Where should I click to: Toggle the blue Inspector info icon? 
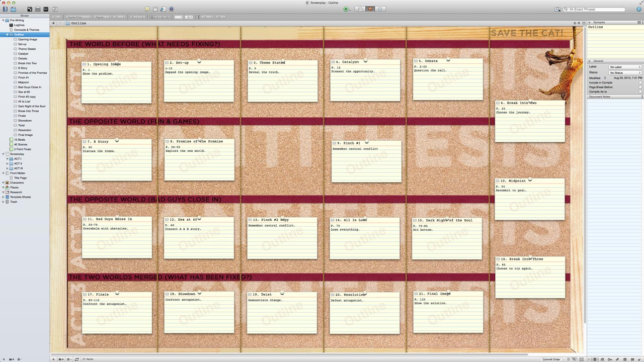[x=639, y=9]
